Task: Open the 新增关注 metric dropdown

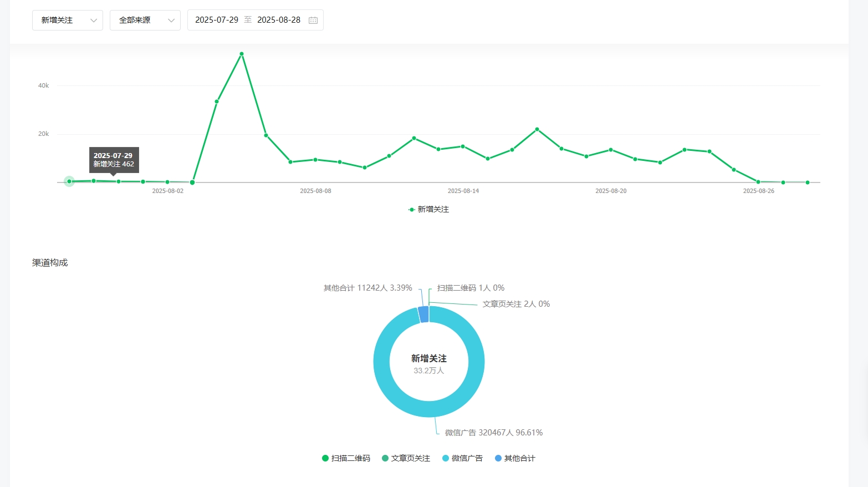Action: (68, 20)
